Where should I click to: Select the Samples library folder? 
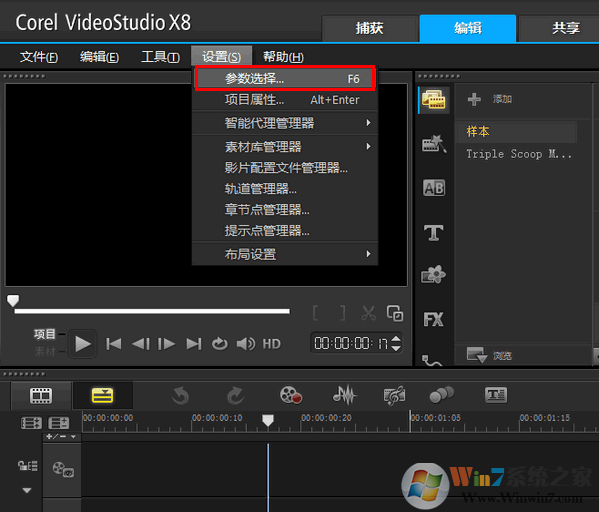click(x=517, y=131)
